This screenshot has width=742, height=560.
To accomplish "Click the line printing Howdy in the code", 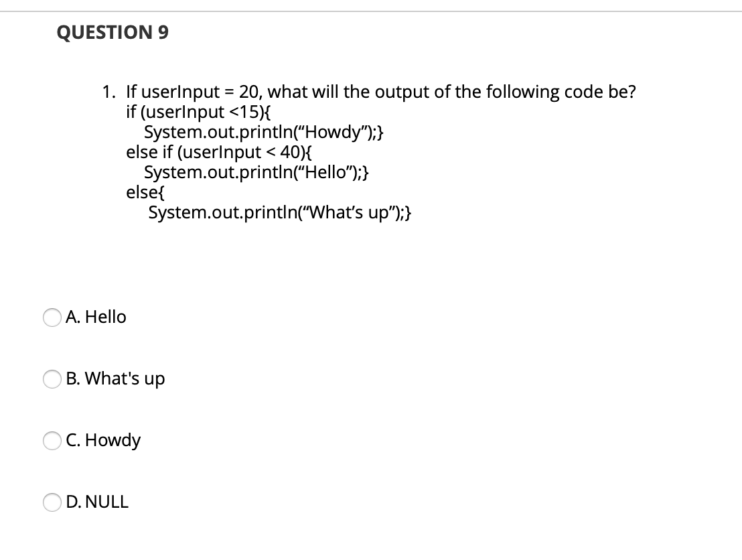I will tap(265, 133).
